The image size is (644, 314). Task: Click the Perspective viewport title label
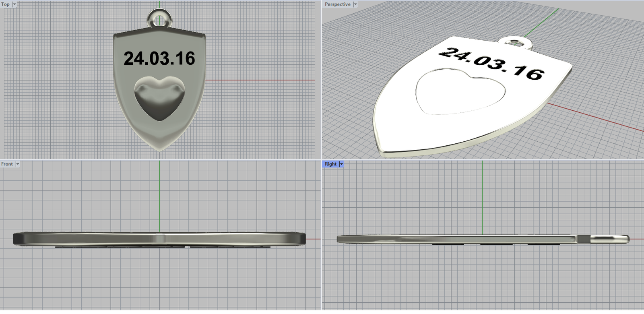click(x=337, y=4)
